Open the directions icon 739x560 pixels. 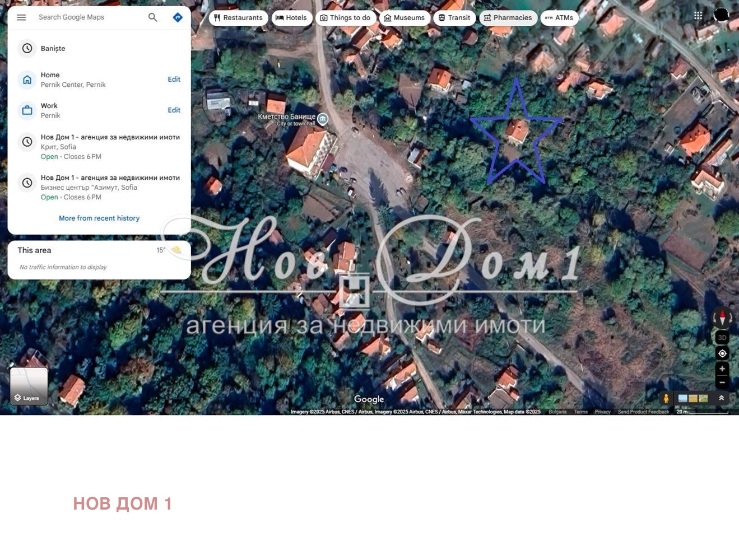click(178, 17)
